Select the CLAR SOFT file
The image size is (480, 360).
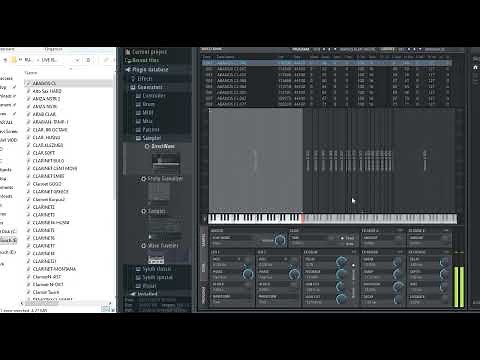44,153
